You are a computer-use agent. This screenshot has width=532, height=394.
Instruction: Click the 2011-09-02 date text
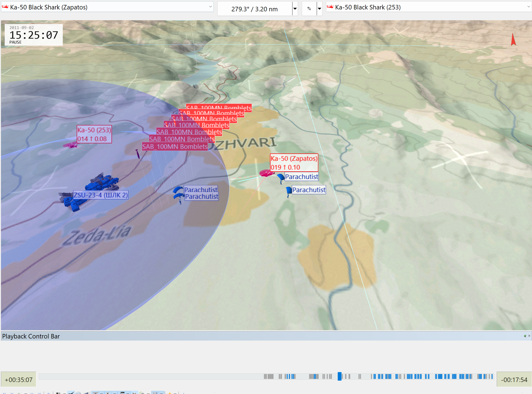(x=22, y=28)
